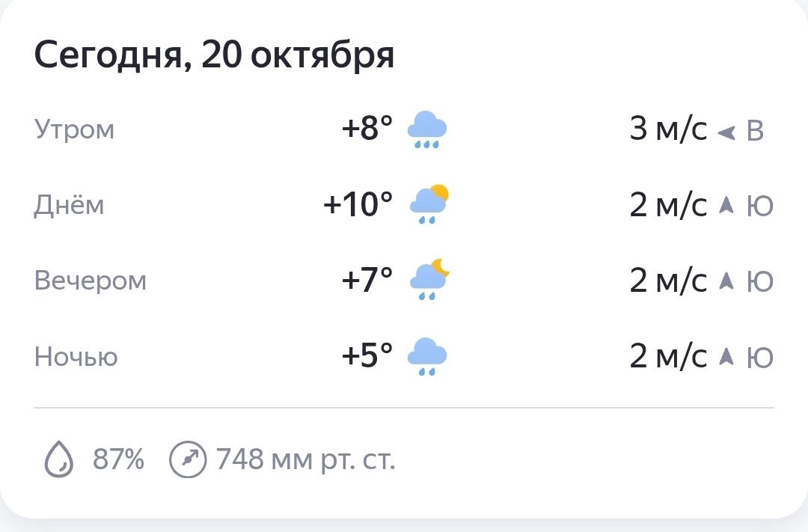Select the 'Утром' row label

pos(75,129)
